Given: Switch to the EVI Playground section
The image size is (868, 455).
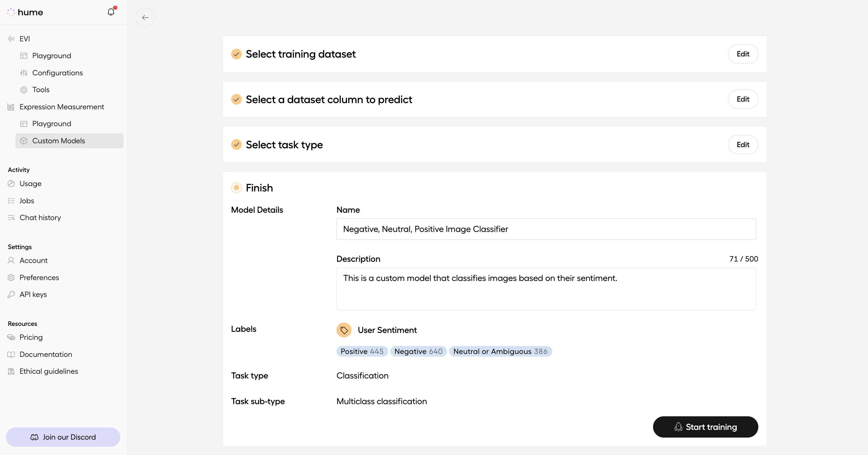Looking at the screenshot, I should tap(51, 56).
